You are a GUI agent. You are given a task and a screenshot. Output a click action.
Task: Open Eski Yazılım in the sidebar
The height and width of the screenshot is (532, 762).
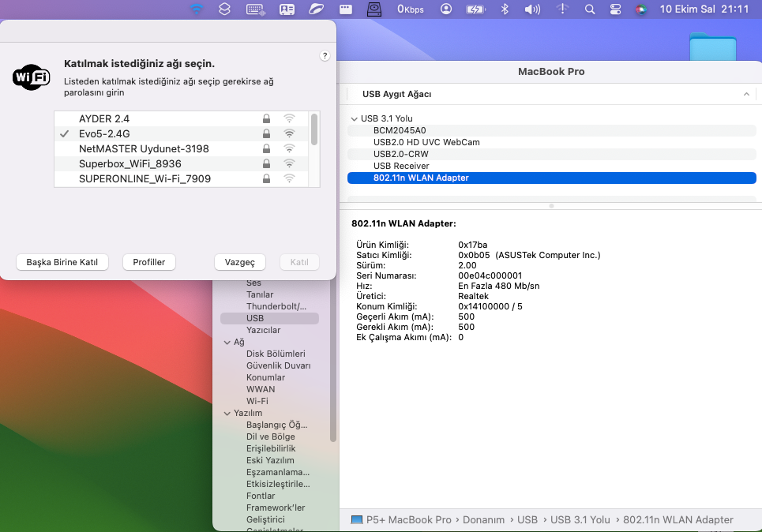270,460
